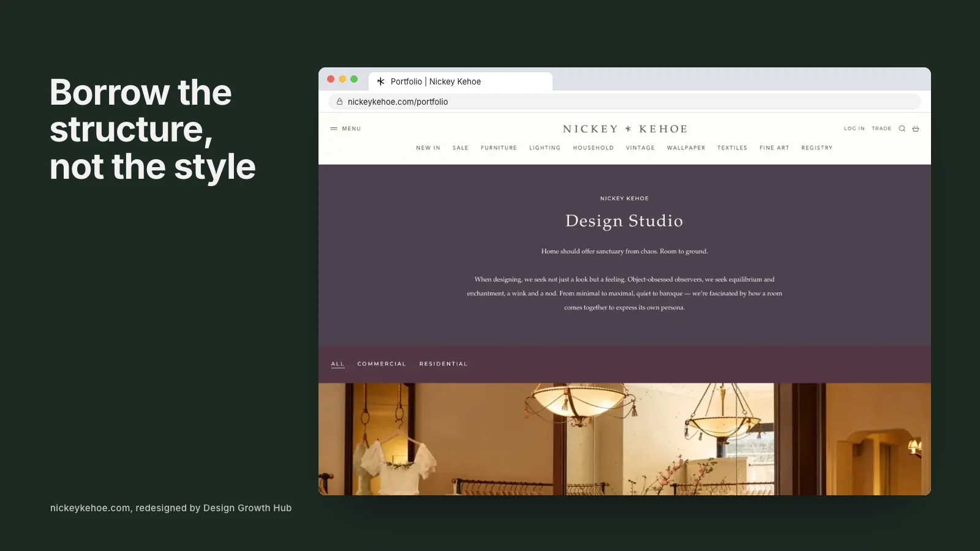Click the lock icon in address bar

339,102
